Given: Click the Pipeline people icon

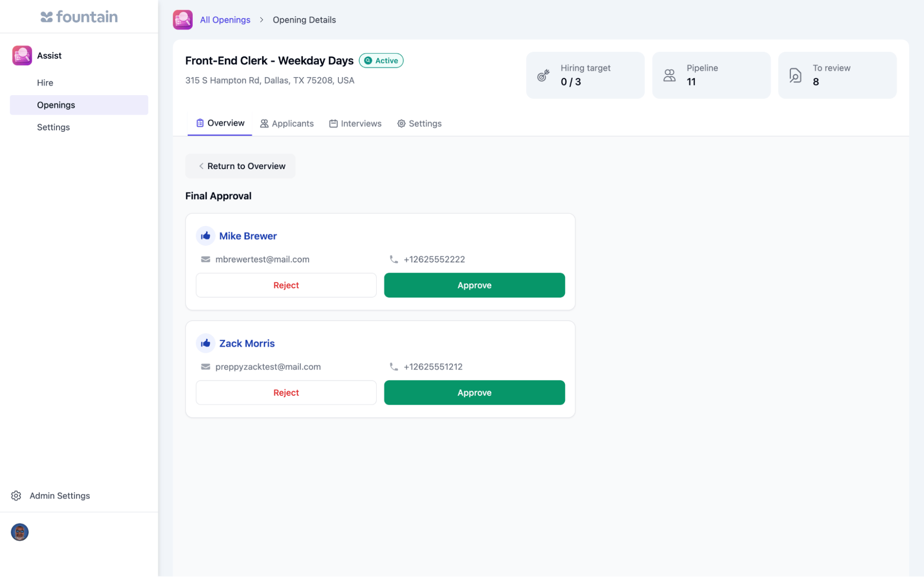Looking at the screenshot, I should [x=669, y=75].
